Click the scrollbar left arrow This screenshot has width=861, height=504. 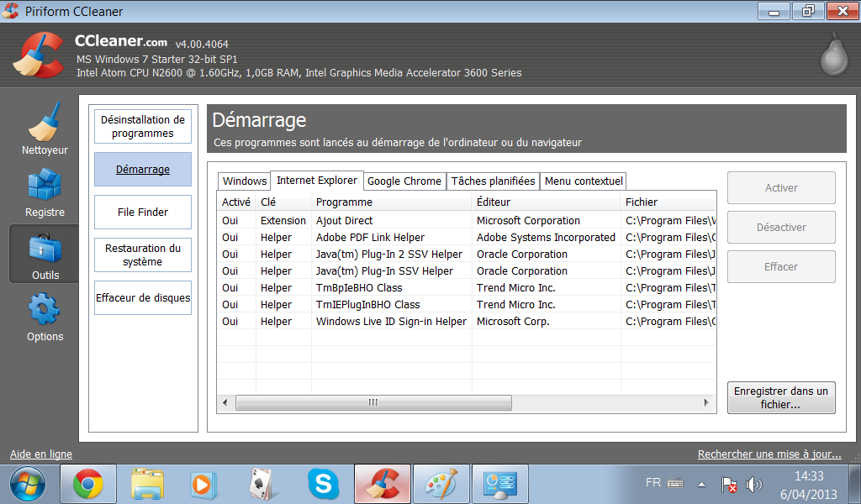pyautogui.click(x=224, y=402)
